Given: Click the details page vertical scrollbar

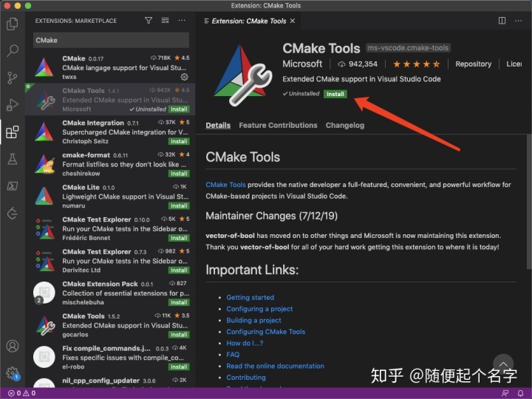Looking at the screenshot, I should (529, 202).
